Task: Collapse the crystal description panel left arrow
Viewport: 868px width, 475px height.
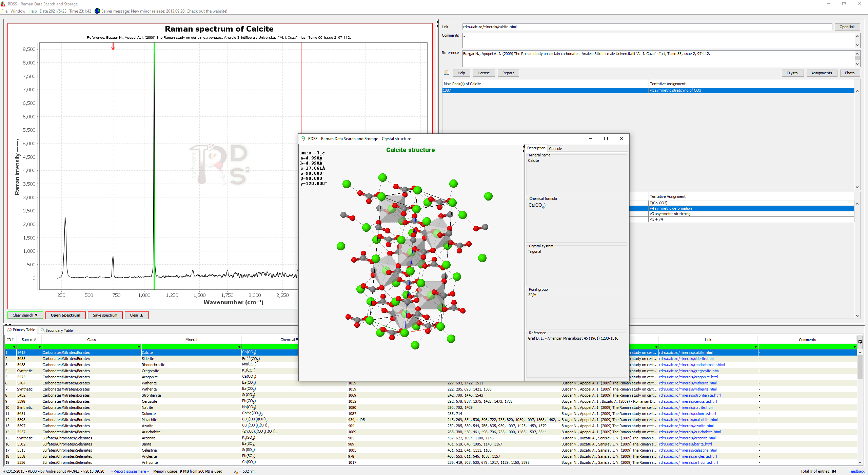Action: (524, 147)
